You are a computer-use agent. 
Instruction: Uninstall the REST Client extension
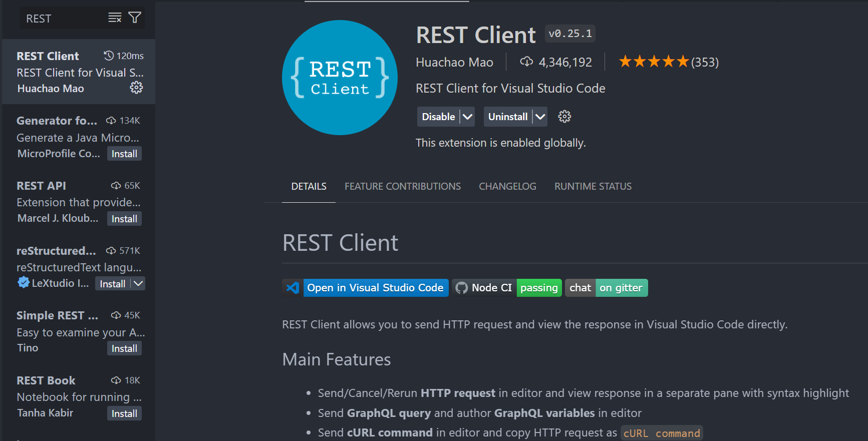[x=507, y=117]
